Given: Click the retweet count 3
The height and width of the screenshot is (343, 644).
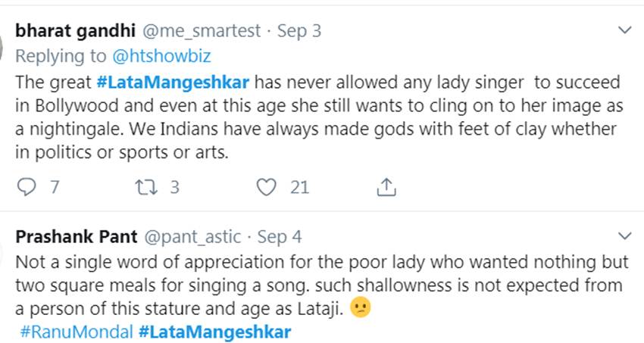Looking at the screenshot, I should 174,187.
